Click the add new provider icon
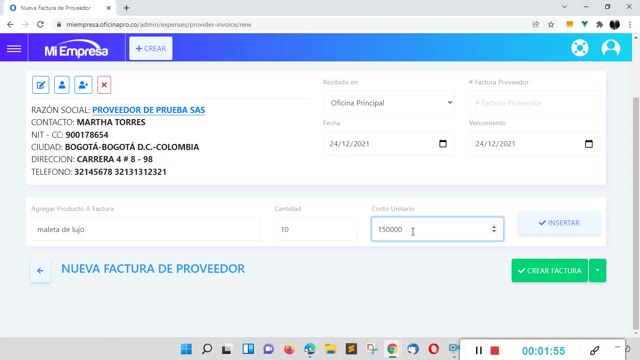The height and width of the screenshot is (360, 640). [83, 85]
